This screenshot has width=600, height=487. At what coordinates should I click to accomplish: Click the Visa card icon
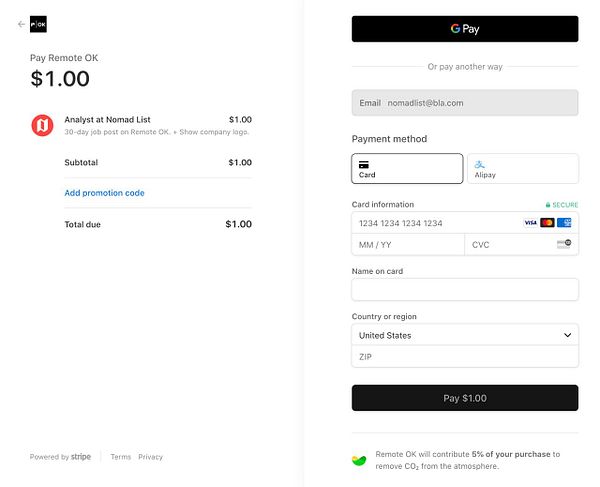530,223
